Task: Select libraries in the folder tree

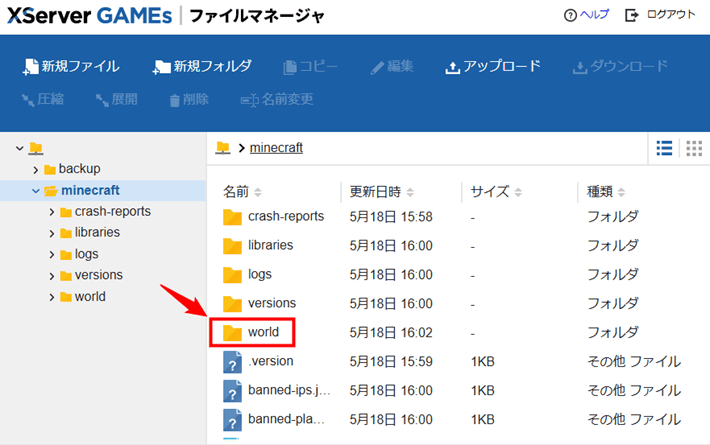Action: coord(97,233)
